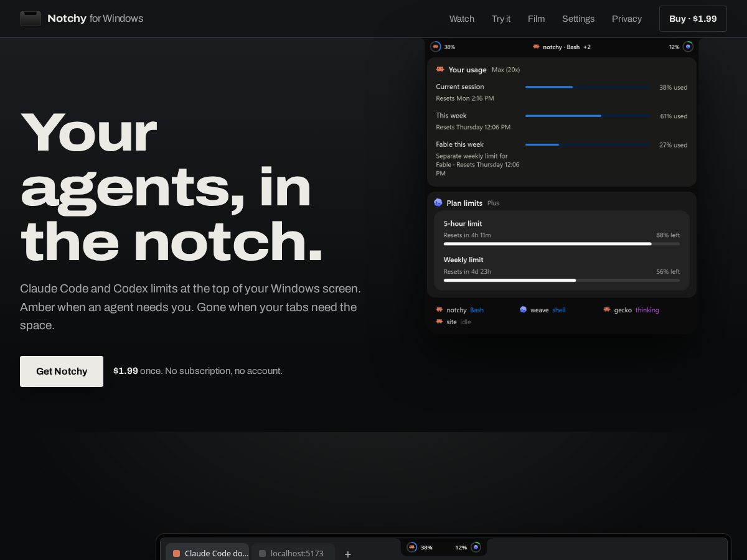Click the 'This week' usage progress bar
This screenshot has width=747, height=560.
coord(587,116)
